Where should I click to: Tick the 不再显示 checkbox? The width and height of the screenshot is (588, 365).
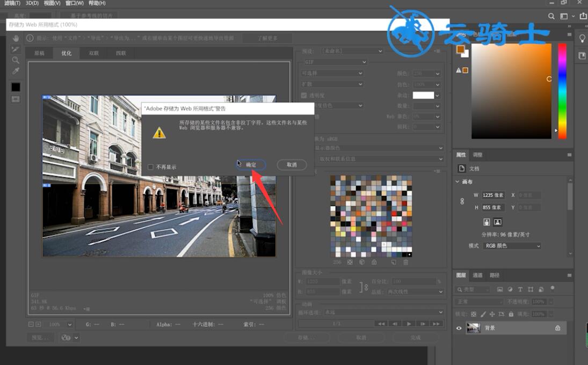(151, 167)
